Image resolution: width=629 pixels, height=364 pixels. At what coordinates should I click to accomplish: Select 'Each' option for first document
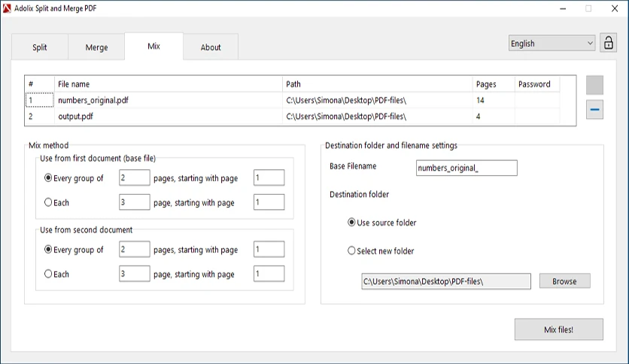(x=56, y=202)
